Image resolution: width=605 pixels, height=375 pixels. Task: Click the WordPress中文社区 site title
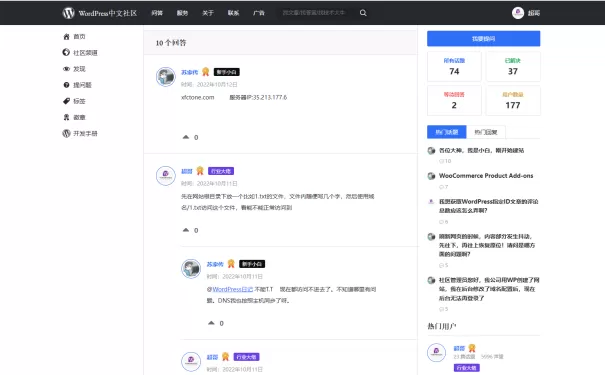tap(108, 13)
